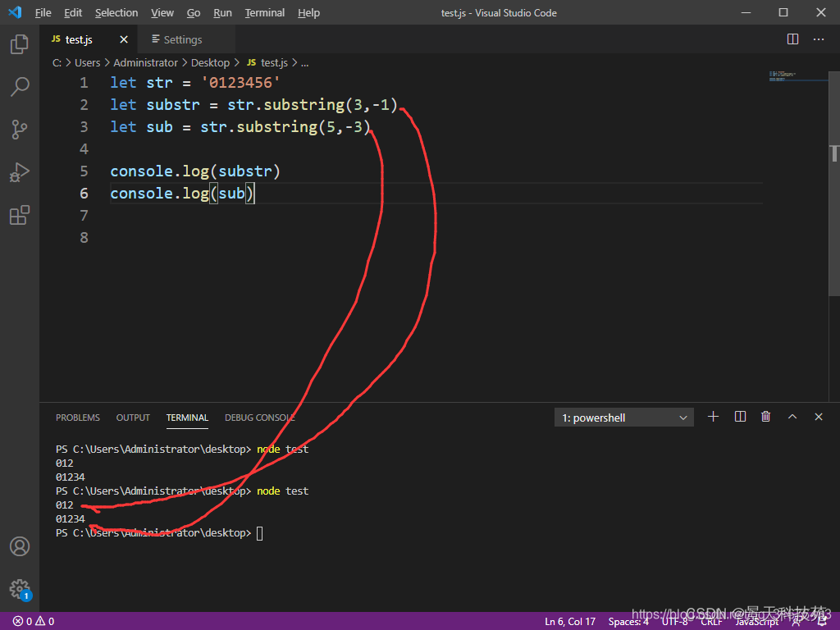
Task: Open the File menu
Action: click(43, 13)
